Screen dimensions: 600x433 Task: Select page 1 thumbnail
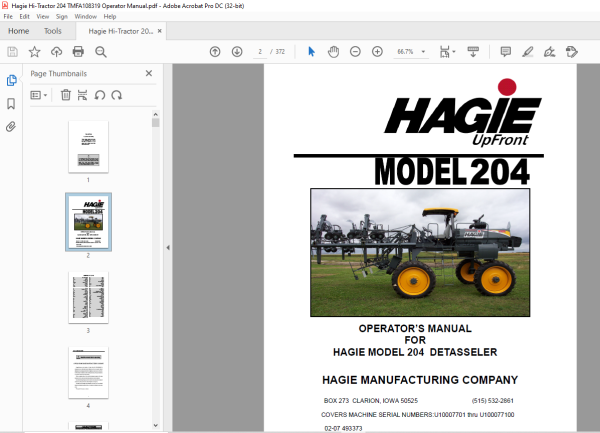(x=88, y=147)
